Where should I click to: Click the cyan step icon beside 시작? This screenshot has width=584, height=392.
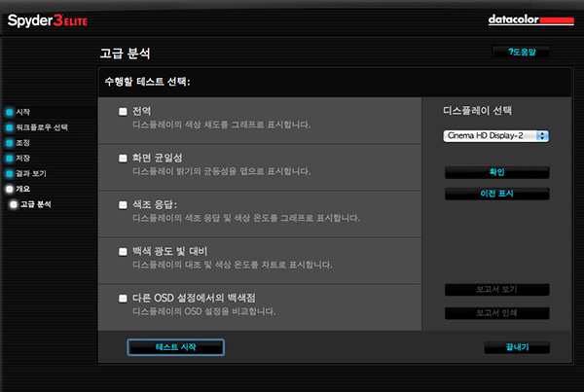pyautogui.click(x=9, y=112)
